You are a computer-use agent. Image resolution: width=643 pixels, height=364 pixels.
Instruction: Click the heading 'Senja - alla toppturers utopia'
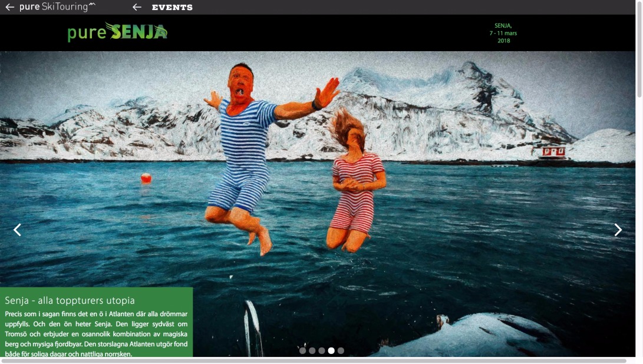[70, 300]
